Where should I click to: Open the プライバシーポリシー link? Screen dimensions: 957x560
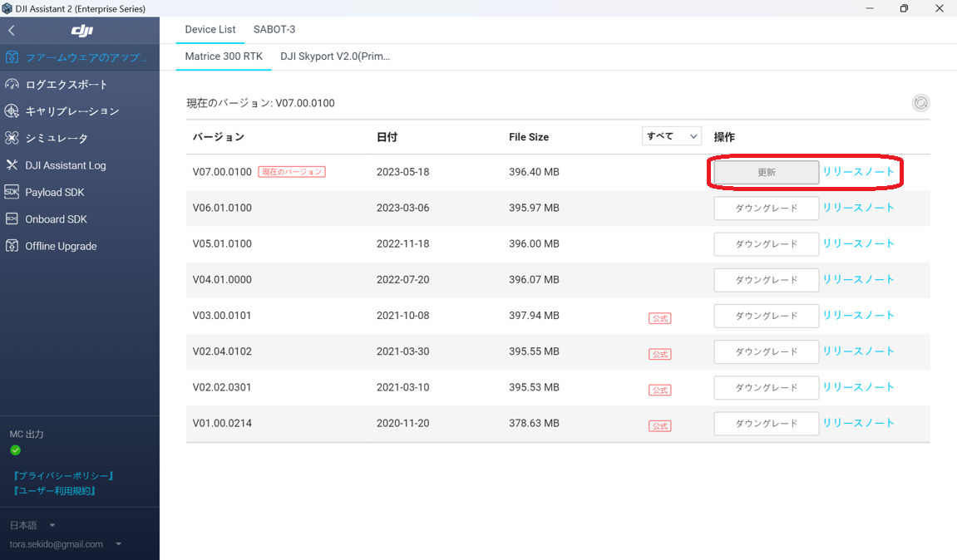[x=63, y=476]
